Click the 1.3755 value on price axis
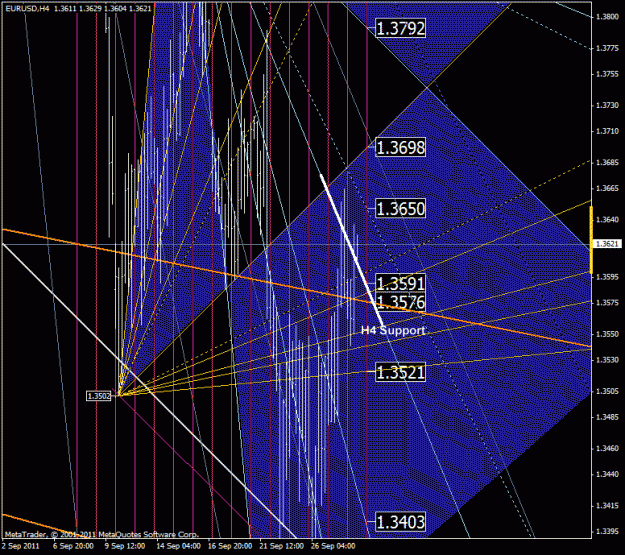The height and width of the screenshot is (555, 625). 607,74
